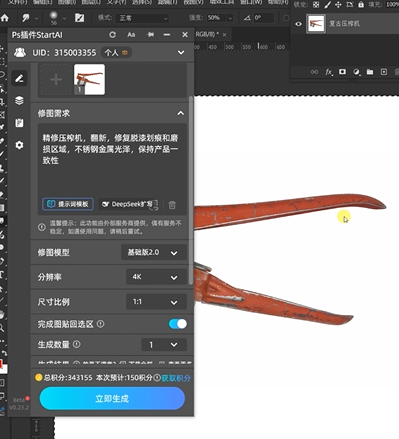Image resolution: width=399 pixels, height=439 pixels.
Task: Open the brush preset size 56 picker
Action: (54, 18)
